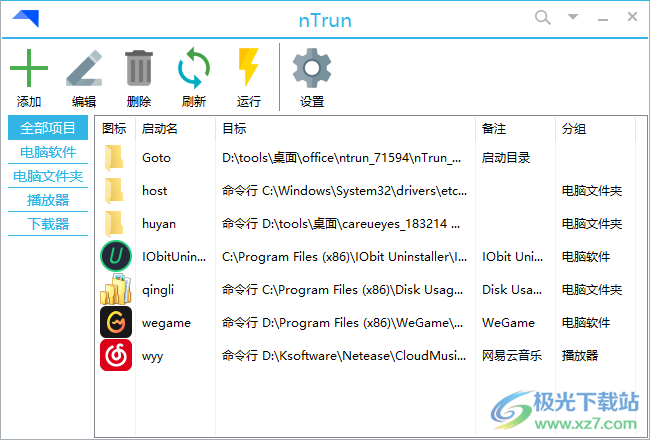This screenshot has height=440, width=650.
Task: Click qingli row's 电脑文件夹 group cell
Action: (592, 290)
